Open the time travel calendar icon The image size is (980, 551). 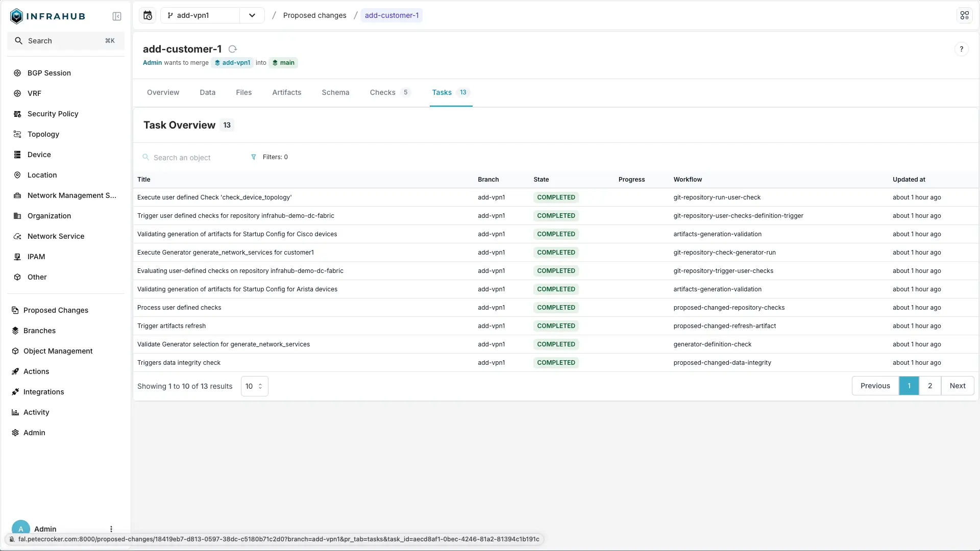click(148, 15)
